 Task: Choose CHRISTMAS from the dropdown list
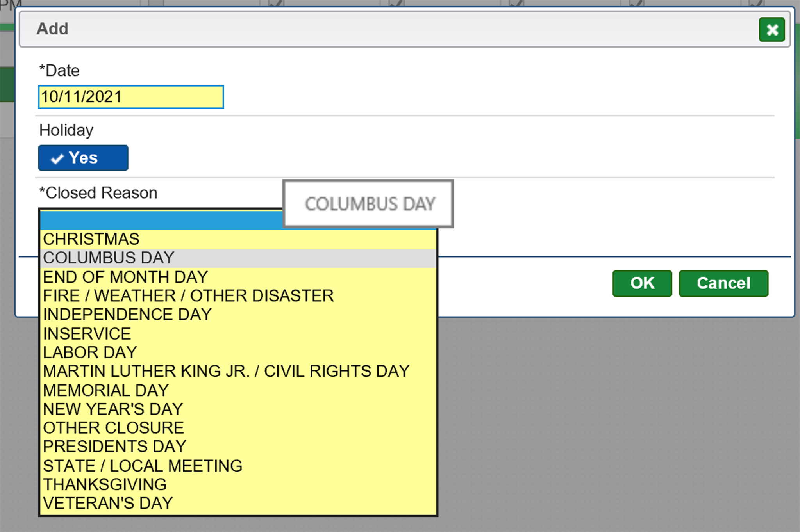(91, 239)
